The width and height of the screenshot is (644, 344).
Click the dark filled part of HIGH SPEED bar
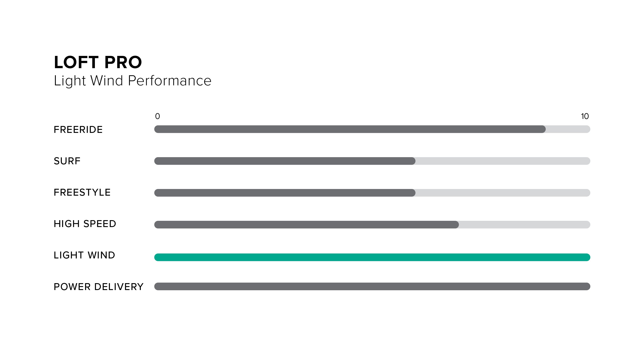[306, 225]
